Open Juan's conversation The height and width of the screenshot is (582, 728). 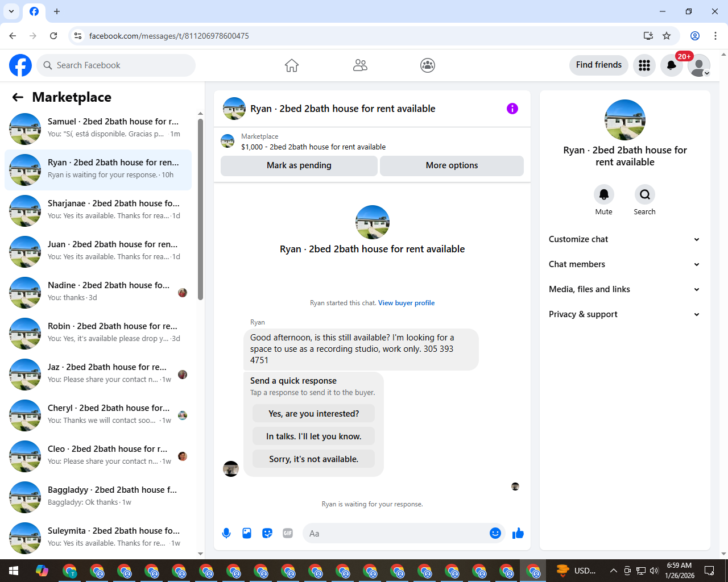tap(98, 251)
